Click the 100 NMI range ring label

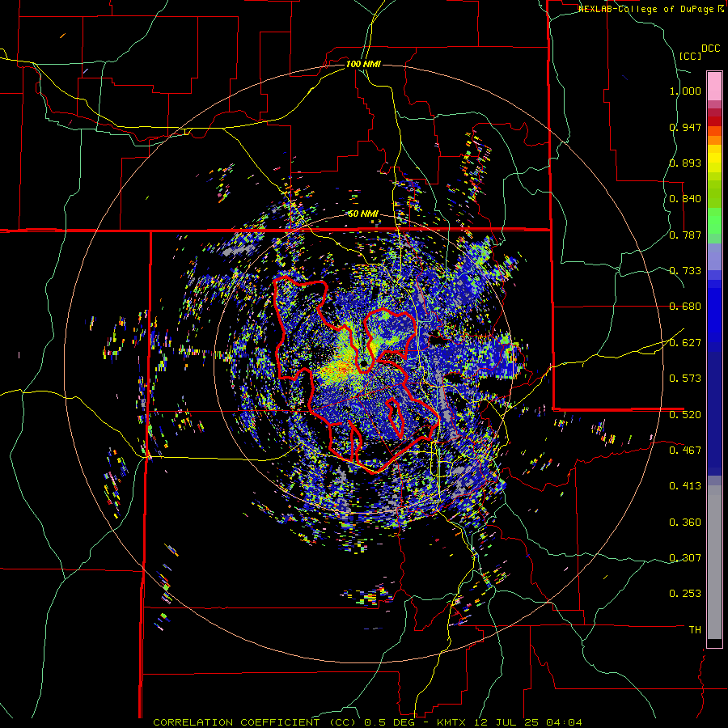click(363, 64)
